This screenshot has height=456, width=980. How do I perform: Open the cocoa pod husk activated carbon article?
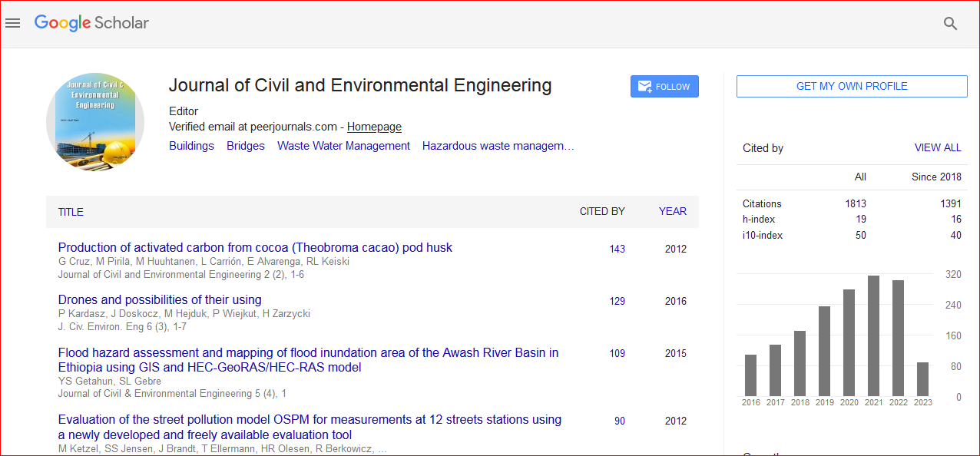pyautogui.click(x=255, y=248)
